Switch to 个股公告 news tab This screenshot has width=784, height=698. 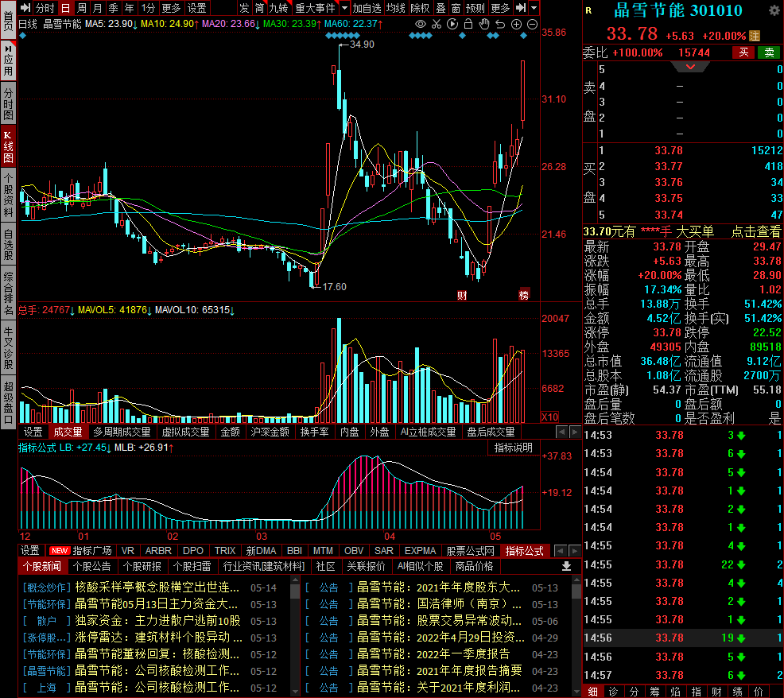(91, 566)
